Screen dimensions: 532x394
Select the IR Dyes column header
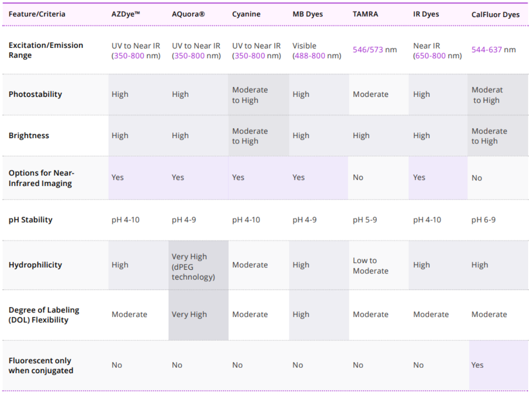click(426, 14)
